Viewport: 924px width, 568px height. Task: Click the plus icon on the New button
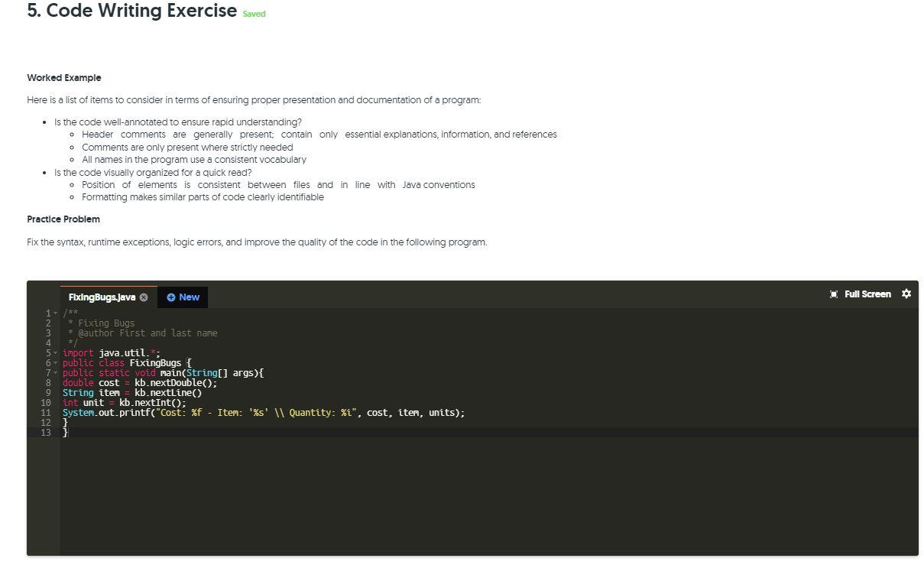(x=170, y=297)
